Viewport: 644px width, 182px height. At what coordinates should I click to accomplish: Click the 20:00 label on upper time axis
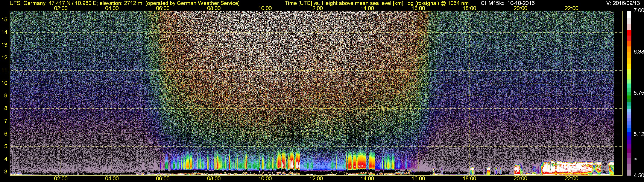tap(521, 8)
